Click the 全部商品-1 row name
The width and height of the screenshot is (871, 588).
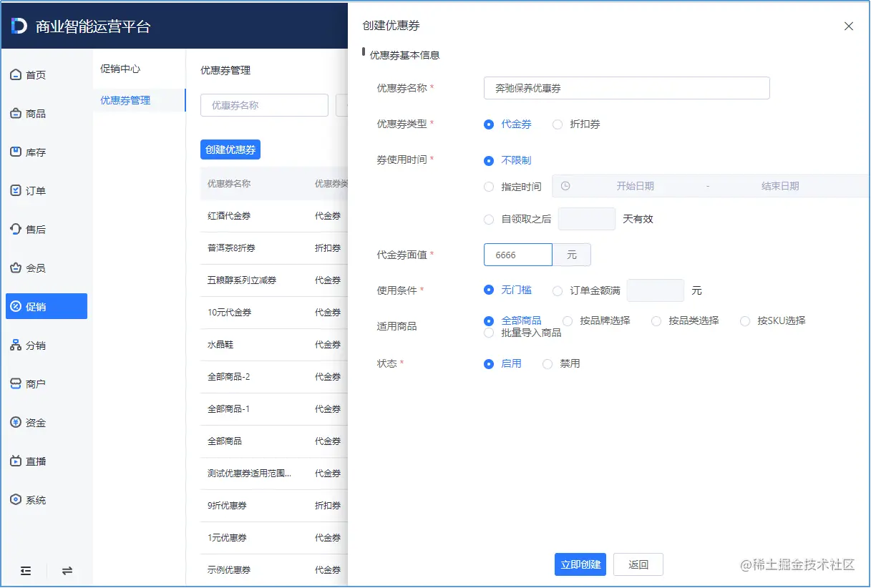pos(228,409)
